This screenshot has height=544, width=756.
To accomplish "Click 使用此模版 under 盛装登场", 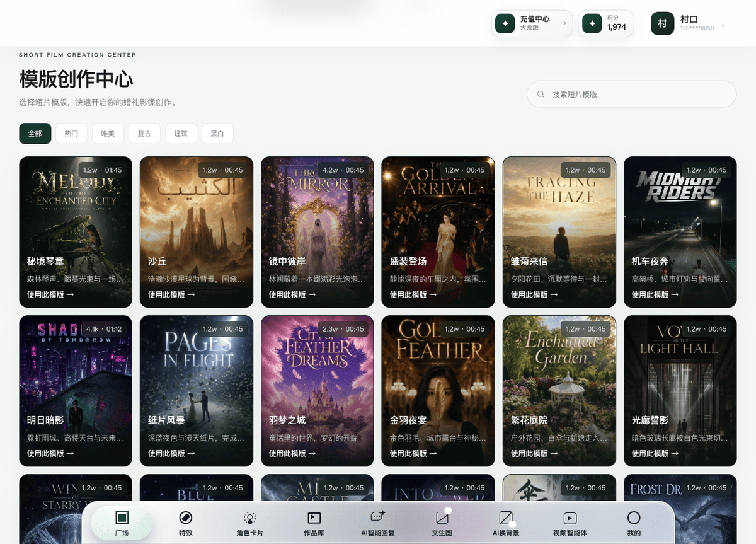I will (413, 294).
